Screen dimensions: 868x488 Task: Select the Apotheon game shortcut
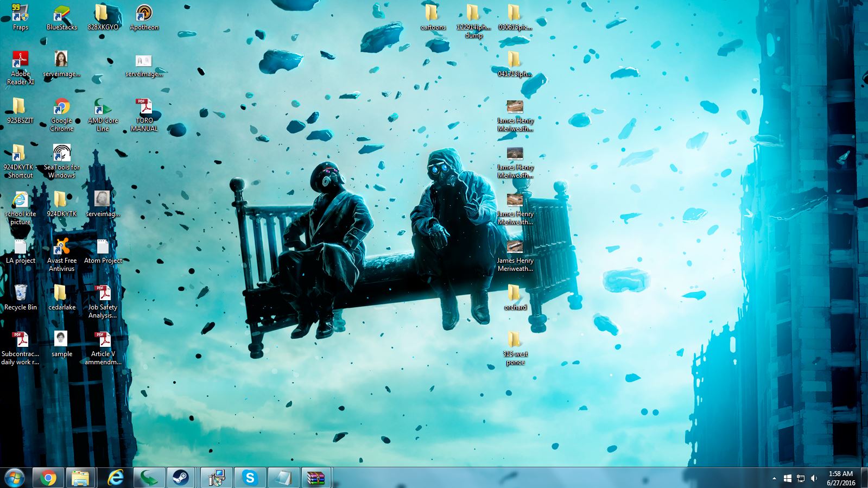click(144, 18)
